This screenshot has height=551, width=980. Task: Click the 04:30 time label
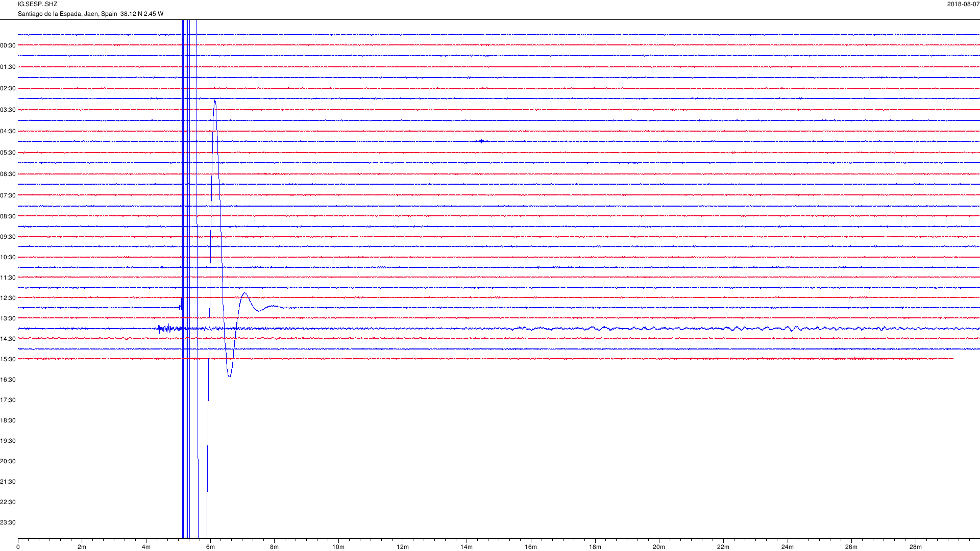(8, 131)
